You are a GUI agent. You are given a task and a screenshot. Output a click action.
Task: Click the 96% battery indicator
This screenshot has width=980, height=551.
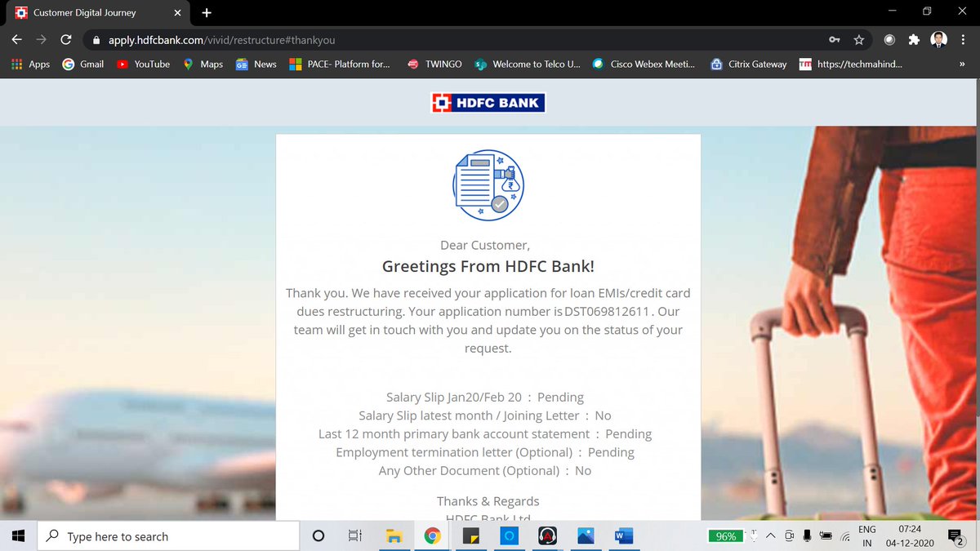point(726,536)
